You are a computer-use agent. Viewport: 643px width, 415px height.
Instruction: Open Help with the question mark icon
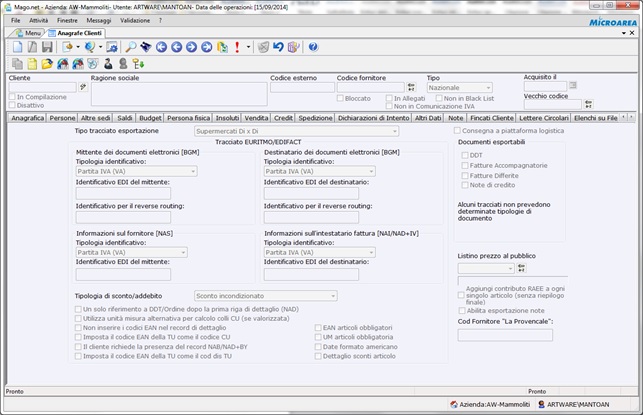[x=313, y=47]
